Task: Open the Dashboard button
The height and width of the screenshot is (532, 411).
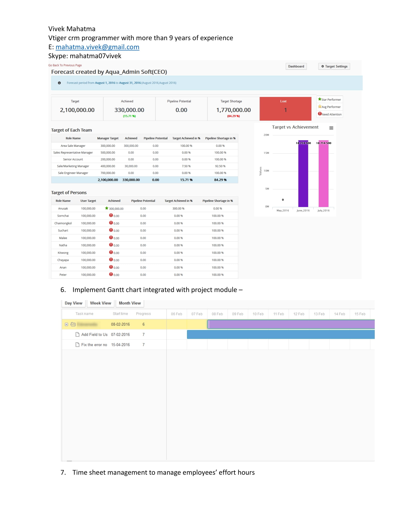Action: [296, 66]
